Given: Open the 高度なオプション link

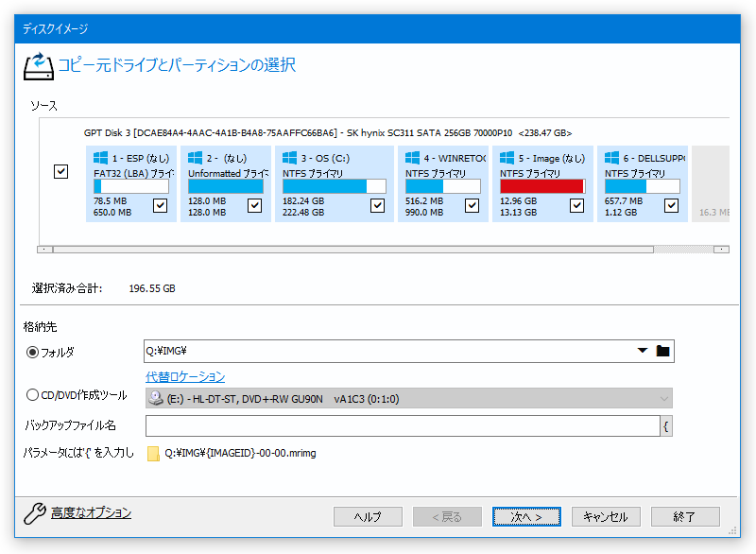Looking at the screenshot, I should 91,512.
